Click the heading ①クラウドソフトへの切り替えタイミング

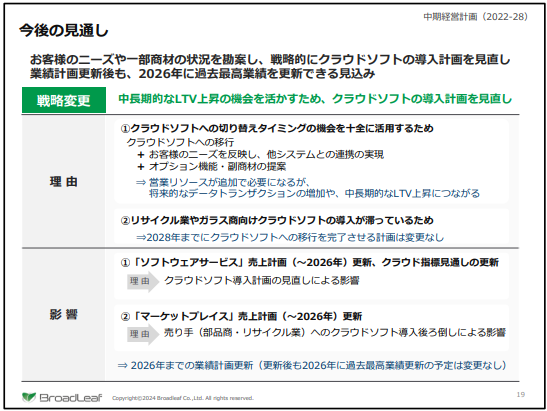(277, 128)
